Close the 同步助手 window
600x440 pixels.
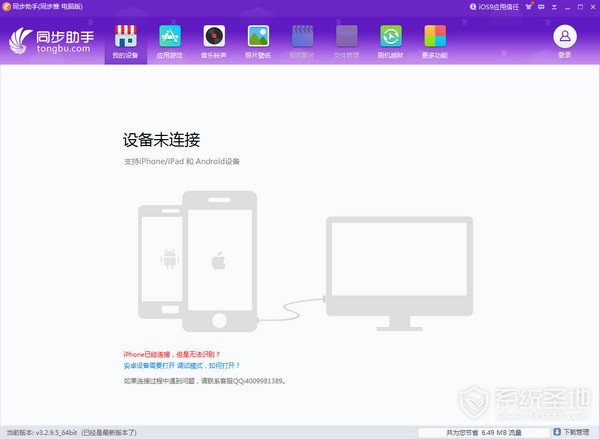(x=593, y=7)
